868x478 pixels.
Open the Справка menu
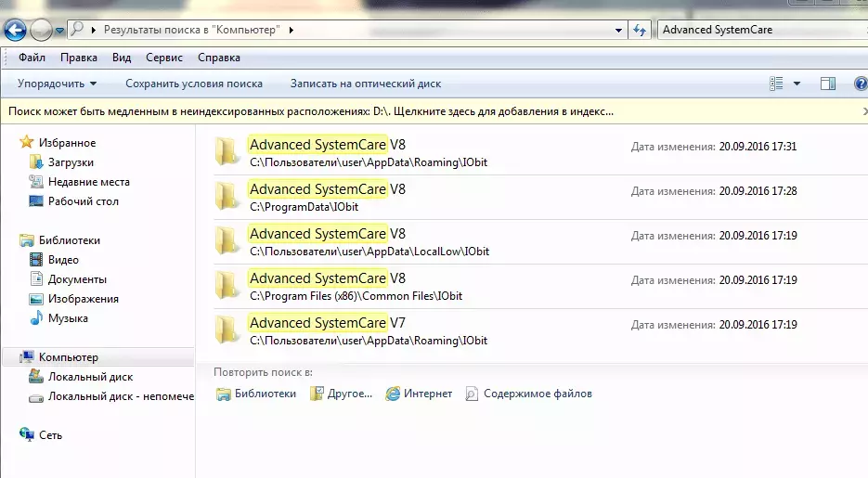pyautogui.click(x=219, y=58)
